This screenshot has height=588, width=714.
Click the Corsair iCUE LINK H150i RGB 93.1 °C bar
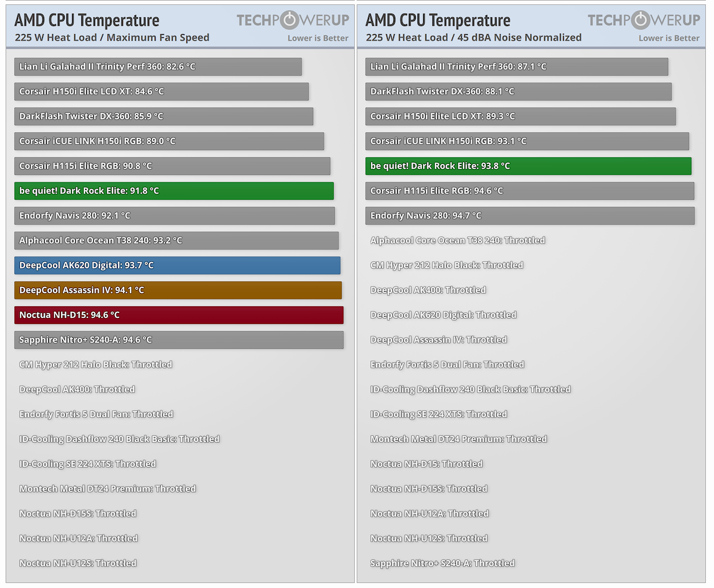pos(528,141)
